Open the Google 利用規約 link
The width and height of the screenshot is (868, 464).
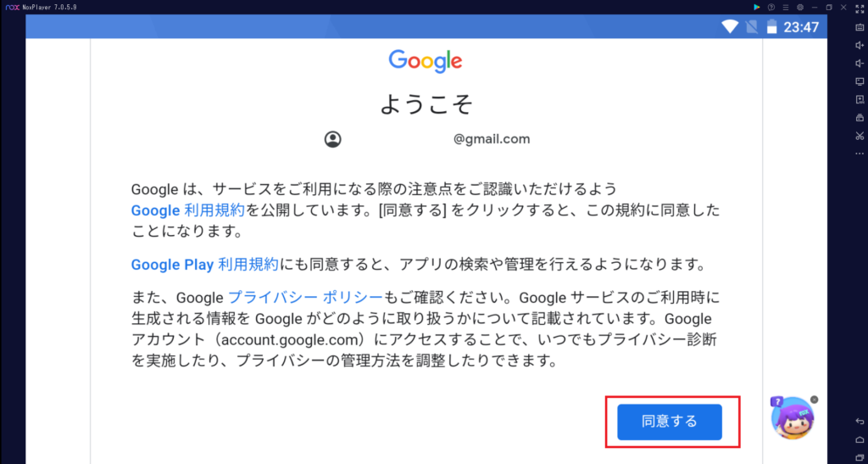tap(187, 210)
